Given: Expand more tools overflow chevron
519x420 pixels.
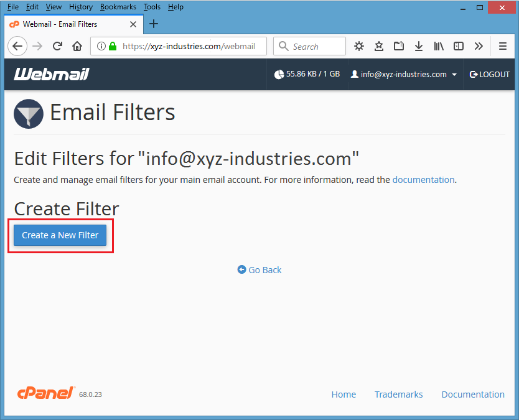Looking at the screenshot, I should (x=479, y=46).
